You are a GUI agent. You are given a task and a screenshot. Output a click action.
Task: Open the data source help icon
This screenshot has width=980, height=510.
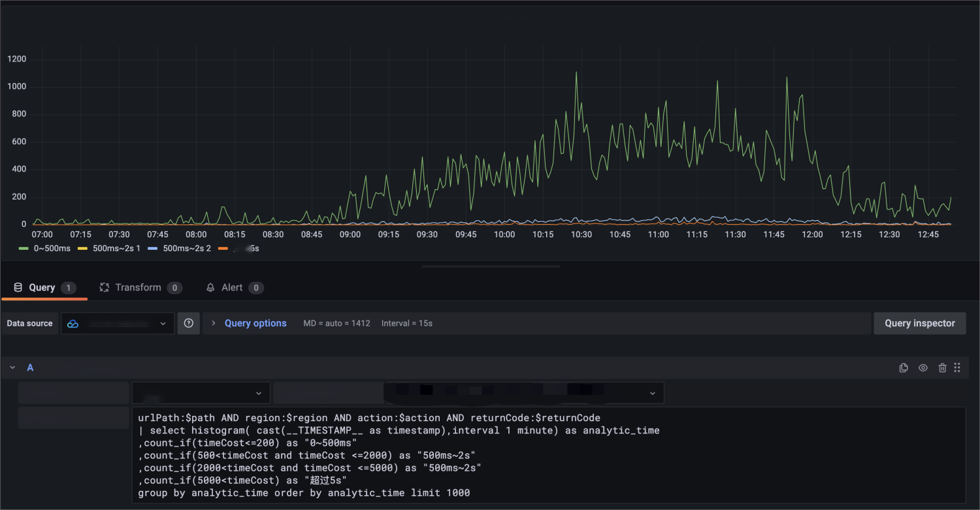click(189, 323)
